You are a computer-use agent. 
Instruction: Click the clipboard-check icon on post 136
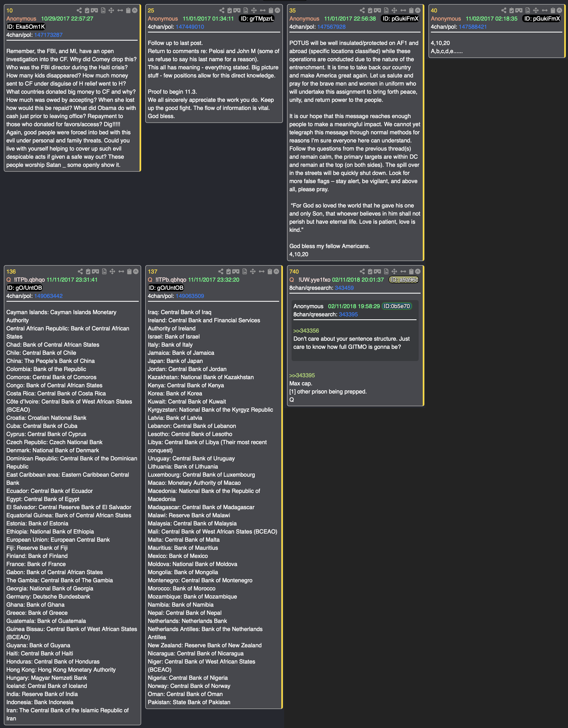tap(88, 271)
